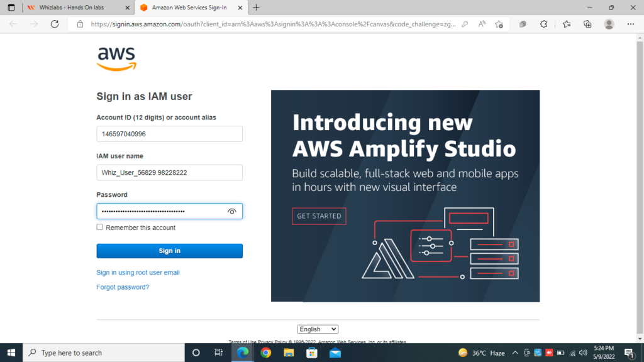Open the browser profile icon
The height and width of the screenshot is (362, 644).
(609, 24)
